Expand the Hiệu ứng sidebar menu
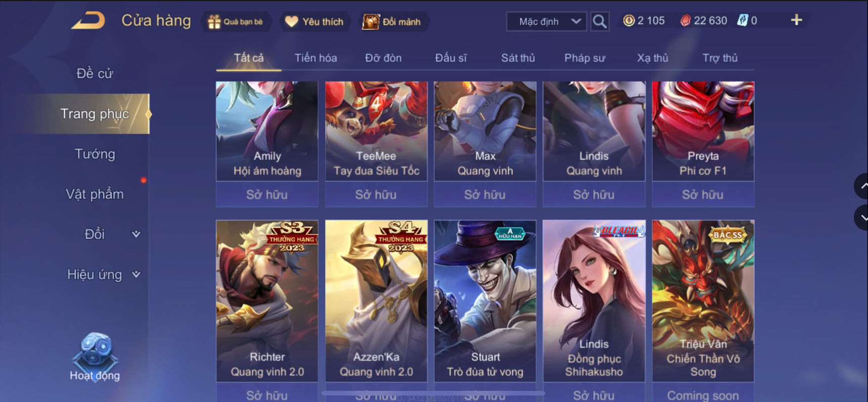 click(x=104, y=275)
